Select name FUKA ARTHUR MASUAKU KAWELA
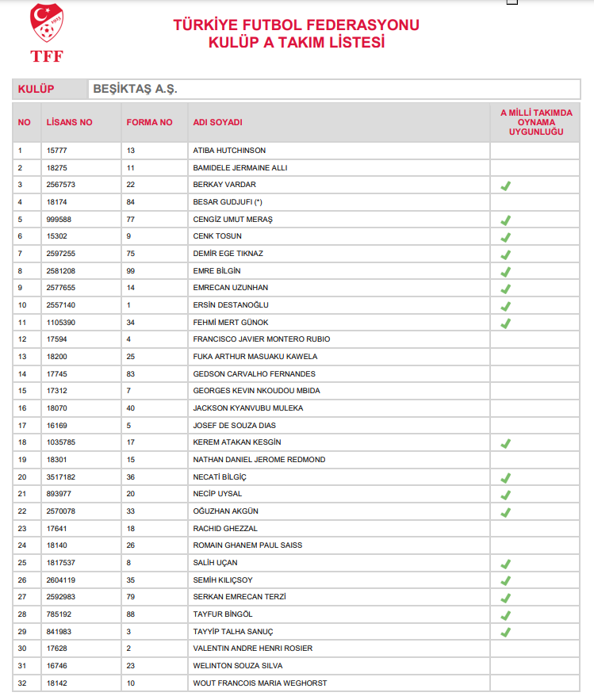This screenshot has width=594, height=700. (255, 357)
